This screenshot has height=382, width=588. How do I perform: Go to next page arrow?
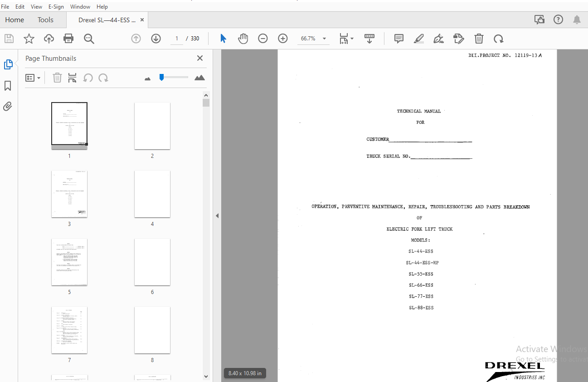(x=156, y=39)
